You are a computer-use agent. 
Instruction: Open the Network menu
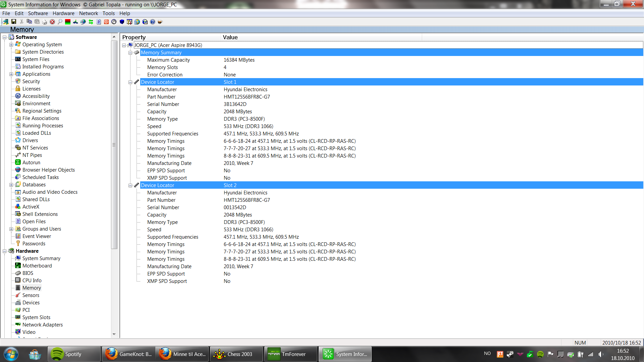[89, 13]
